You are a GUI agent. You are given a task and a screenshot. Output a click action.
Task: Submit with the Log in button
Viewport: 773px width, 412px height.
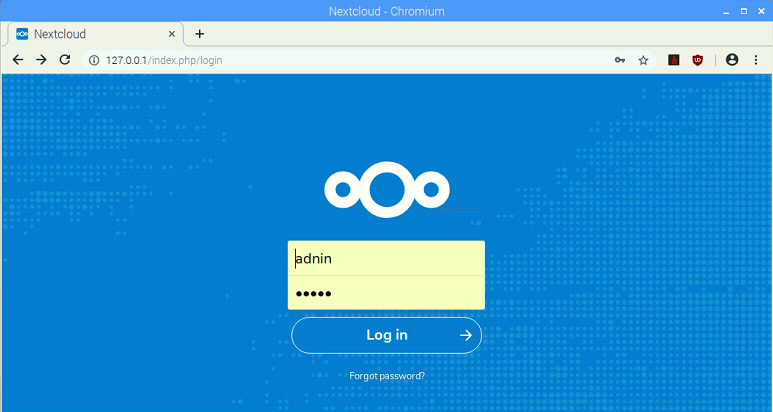(386, 336)
